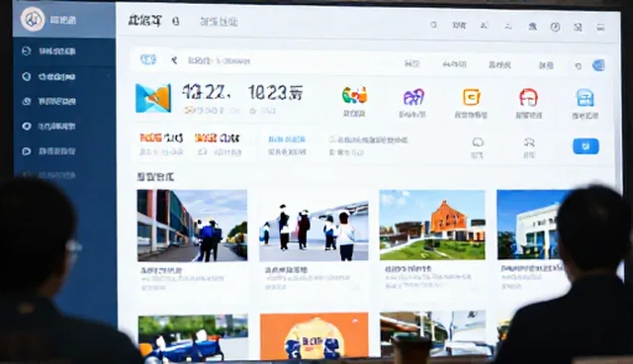The height and width of the screenshot is (364, 633).
Task: Click the icon between speech bubble and blue button
Action: (529, 142)
